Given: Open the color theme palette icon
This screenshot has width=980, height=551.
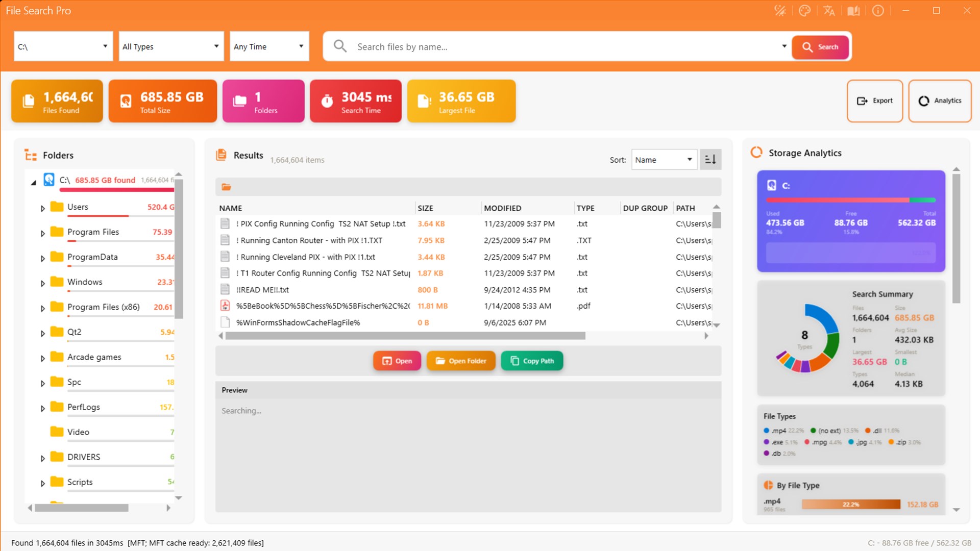Looking at the screenshot, I should (x=804, y=11).
